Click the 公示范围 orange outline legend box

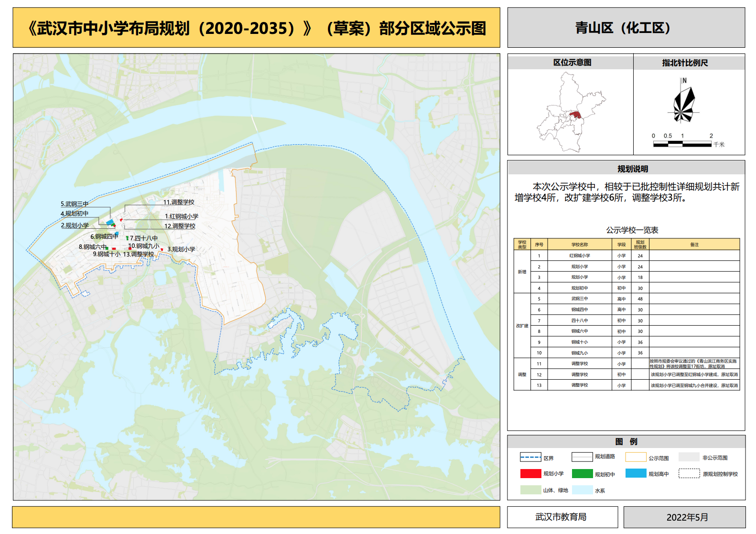(636, 457)
